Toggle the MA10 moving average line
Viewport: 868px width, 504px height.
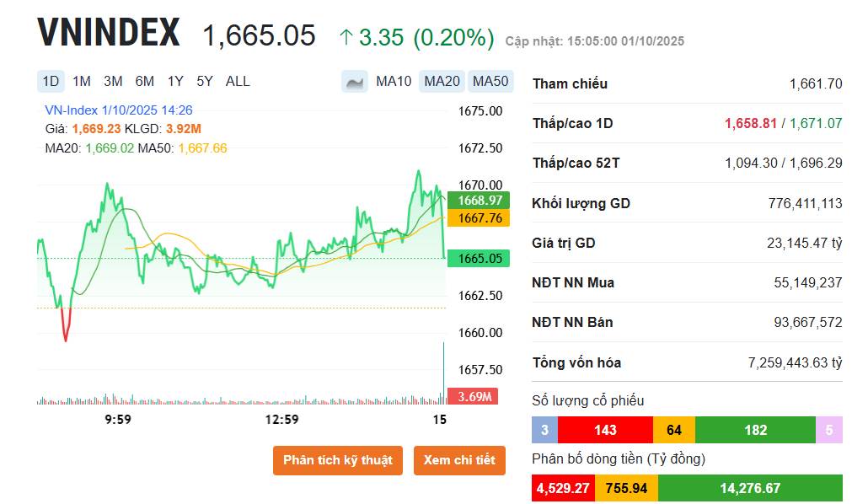pos(394,82)
